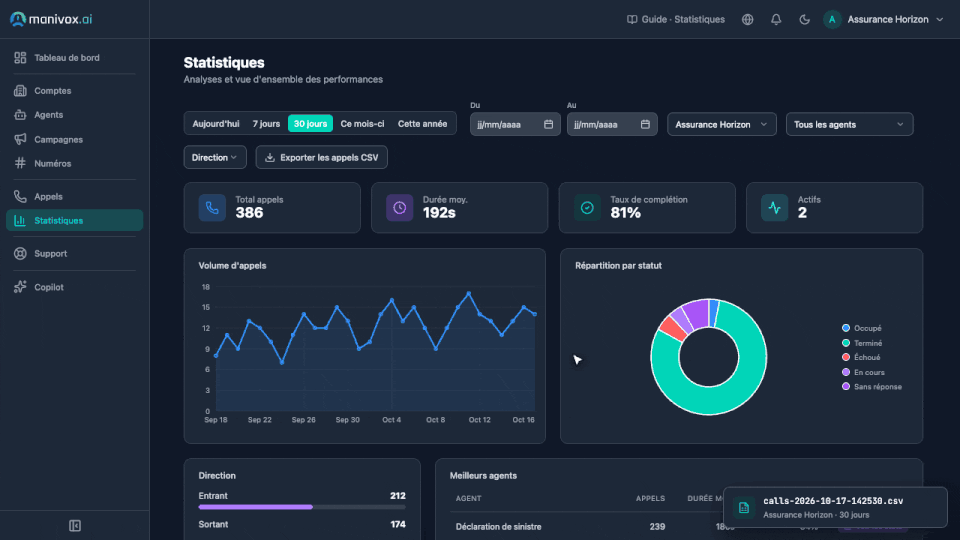Click the Taux de complétion check icon
Image resolution: width=960 pixels, height=540 pixels.
587,208
